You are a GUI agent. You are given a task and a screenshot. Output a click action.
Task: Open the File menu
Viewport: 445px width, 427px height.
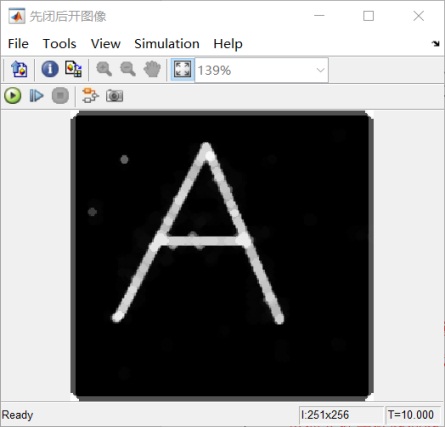point(18,44)
